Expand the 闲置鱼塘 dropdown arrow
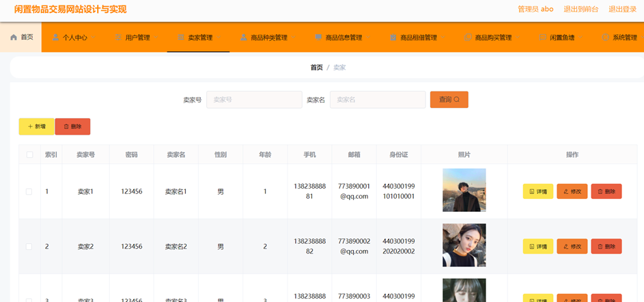Viewport: 644px width, 302px height. click(580, 38)
